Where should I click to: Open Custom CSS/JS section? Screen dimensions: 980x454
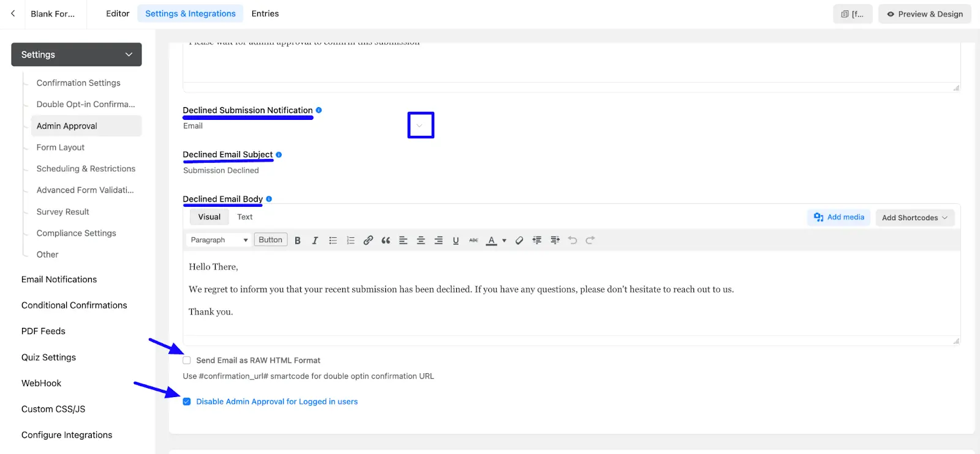pos(53,409)
